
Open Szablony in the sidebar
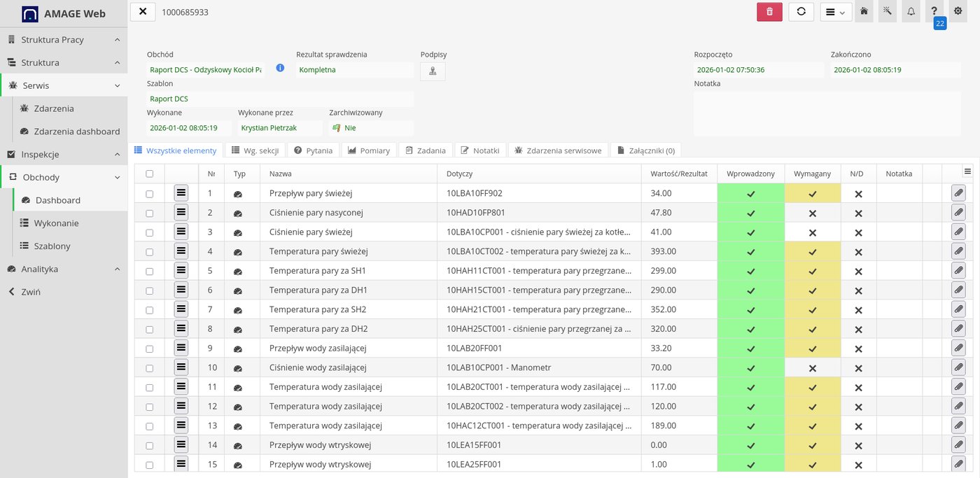(70, 246)
